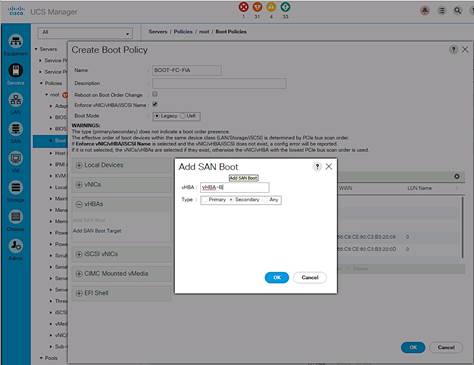Open the Servers section icon
This screenshot has height=365, width=474.
click(16, 70)
